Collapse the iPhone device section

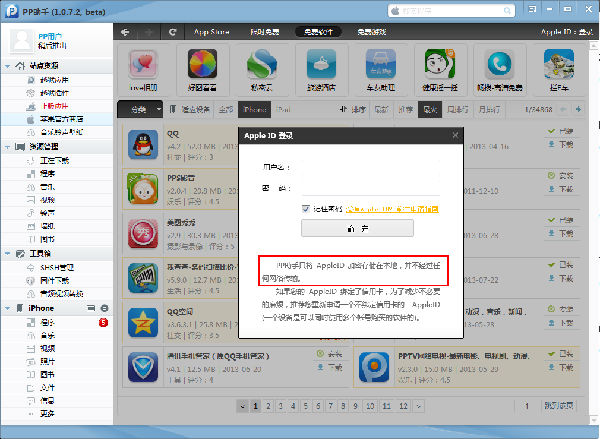pyautogui.click(x=7, y=308)
